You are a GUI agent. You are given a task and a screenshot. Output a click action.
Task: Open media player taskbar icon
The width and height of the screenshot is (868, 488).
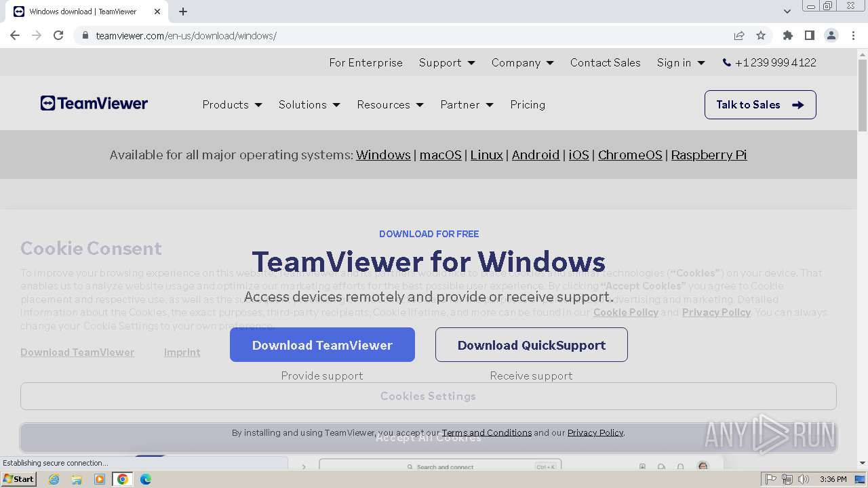100,479
